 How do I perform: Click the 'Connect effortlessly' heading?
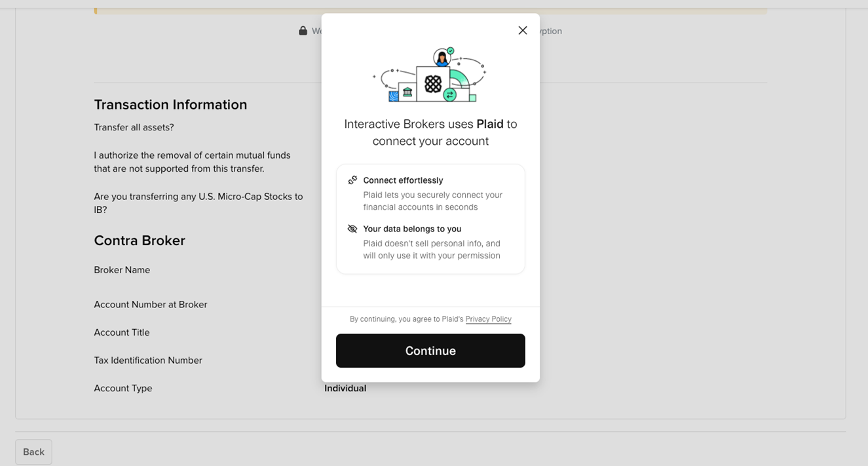click(403, 180)
